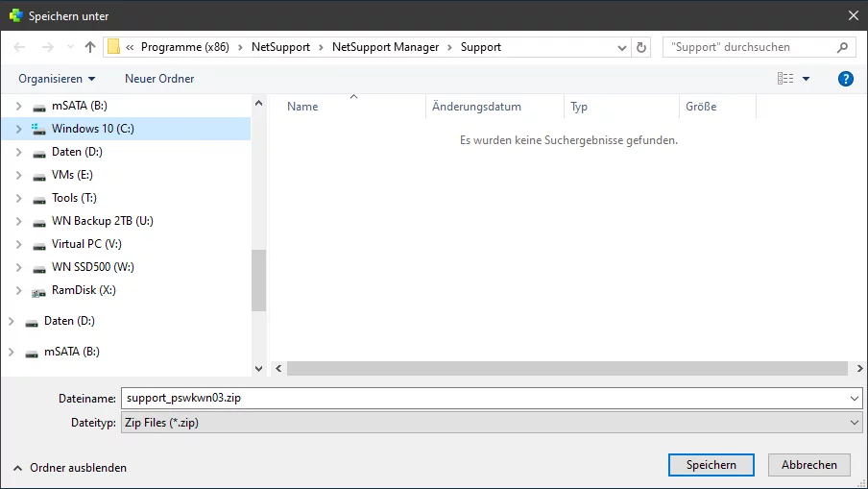Click the search magnifier icon

843,47
